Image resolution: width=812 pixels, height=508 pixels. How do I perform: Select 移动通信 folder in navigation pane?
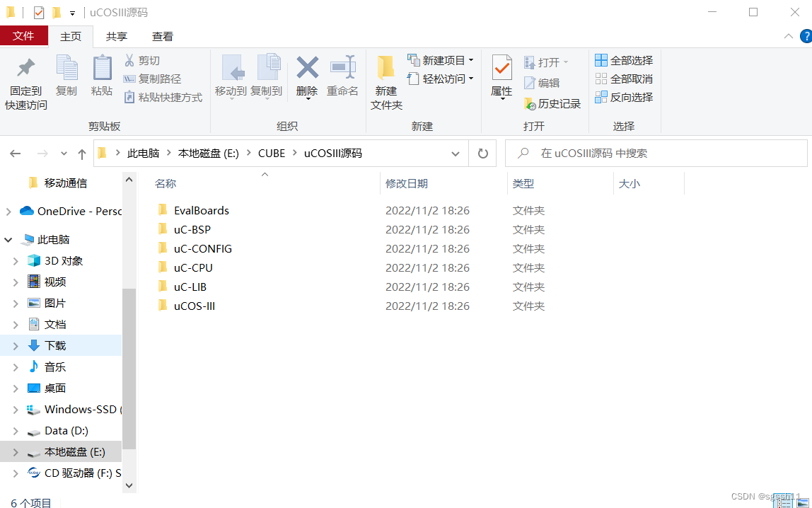65,183
